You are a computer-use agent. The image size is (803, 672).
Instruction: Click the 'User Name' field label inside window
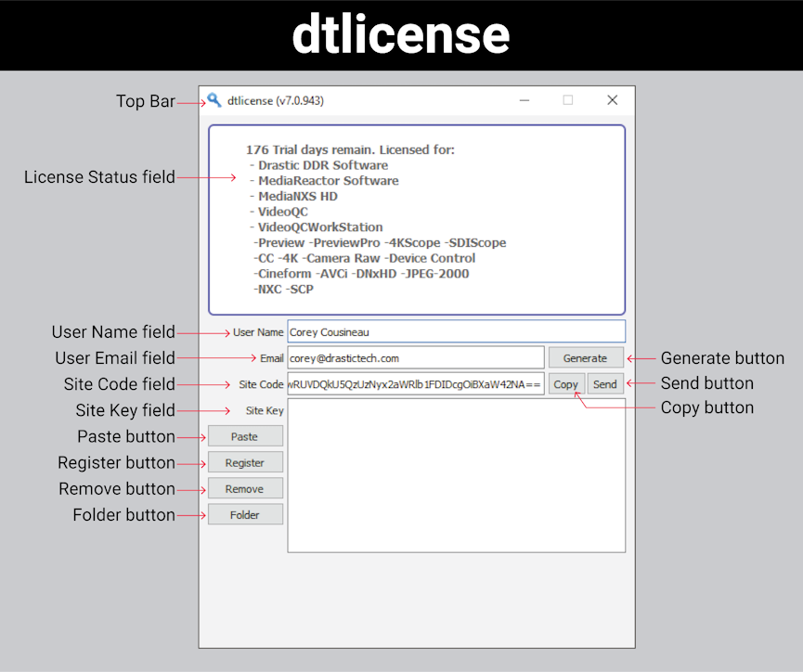click(258, 332)
